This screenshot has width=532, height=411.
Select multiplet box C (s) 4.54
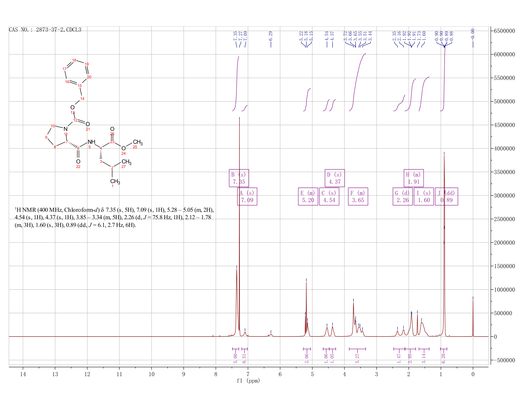[x=329, y=196]
